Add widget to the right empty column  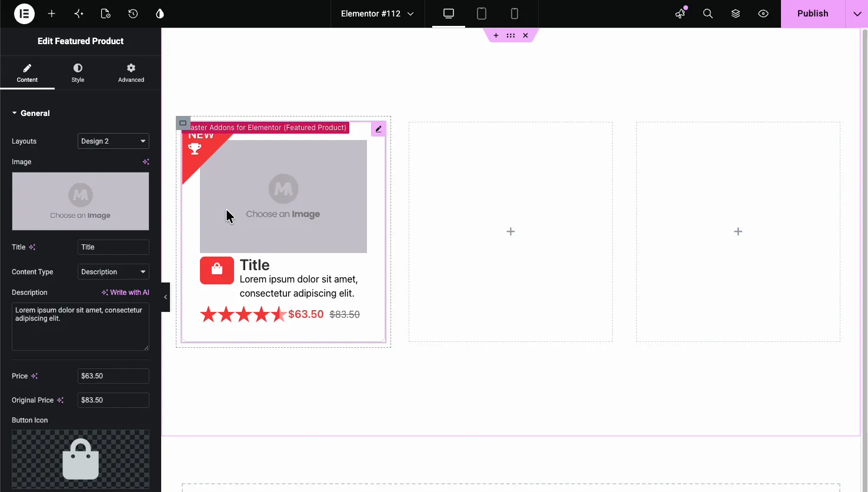point(738,232)
